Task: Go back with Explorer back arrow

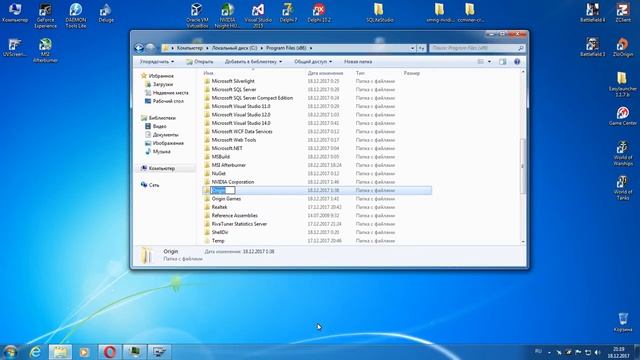Action: coord(139,48)
